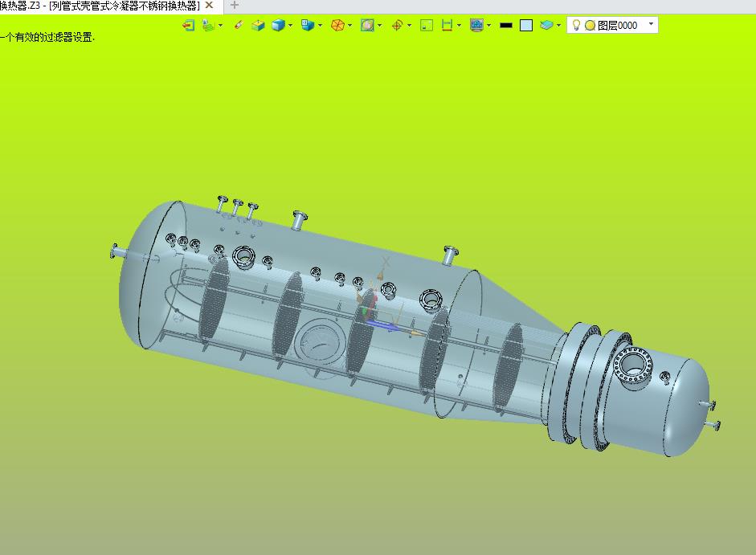Open the 图层0000 layer dropdown
The height and width of the screenshot is (555, 756).
click(x=651, y=24)
